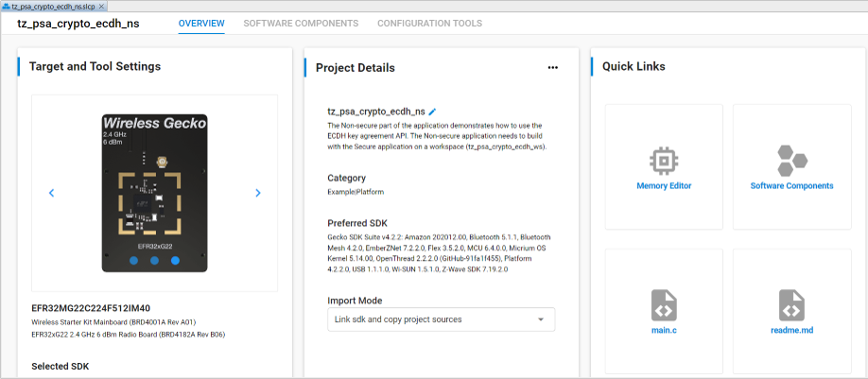Close the tz_psa_crypto_ecdh_ns.slcp file tab
The width and height of the screenshot is (868, 379).
click(x=103, y=6)
